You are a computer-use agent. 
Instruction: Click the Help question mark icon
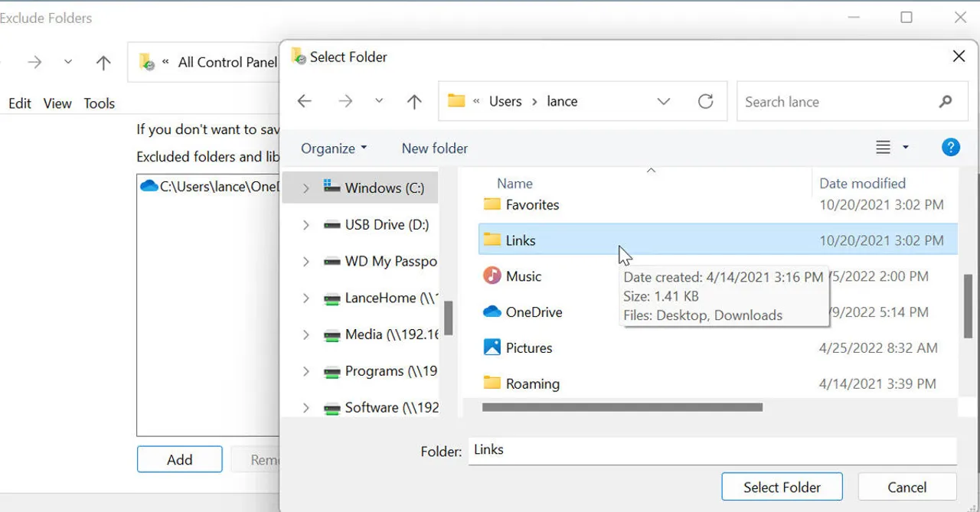point(950,148)
